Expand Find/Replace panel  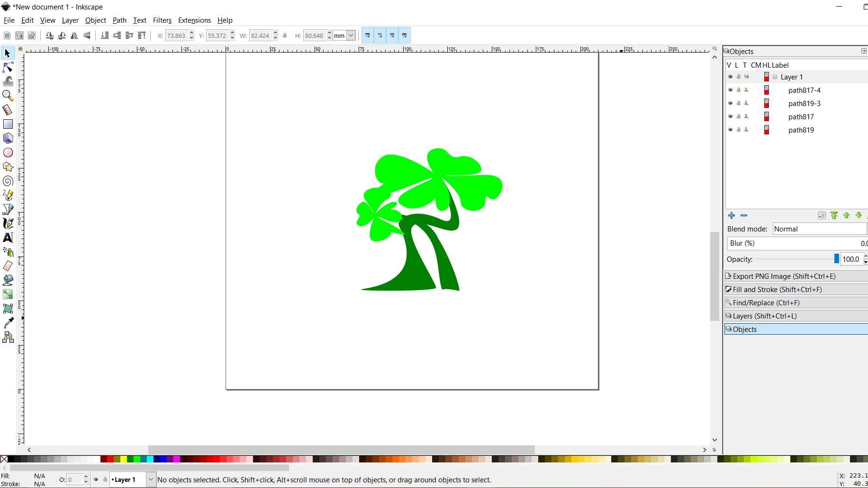[796, 302]
